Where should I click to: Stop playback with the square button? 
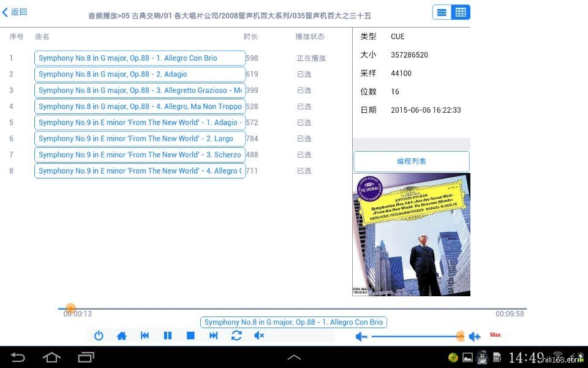tap(190, 335)
